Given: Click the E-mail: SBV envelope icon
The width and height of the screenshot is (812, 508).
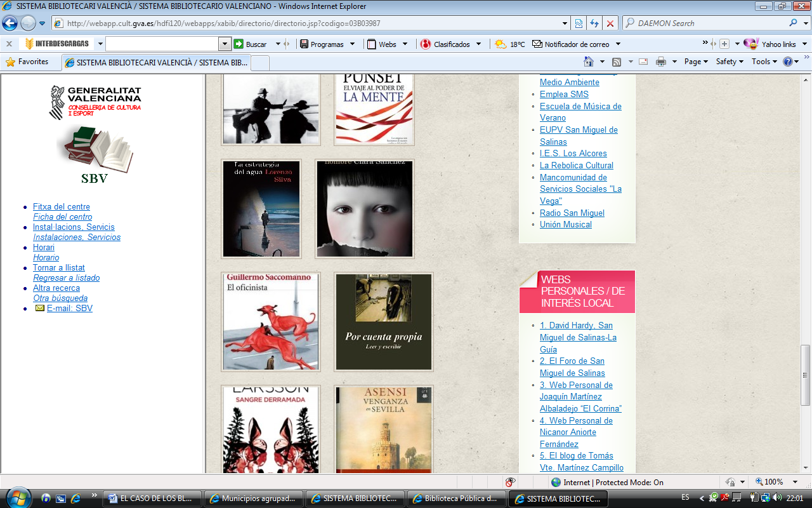Looking at the screenshot, I should pyautogui.click(x=40, y=308).
